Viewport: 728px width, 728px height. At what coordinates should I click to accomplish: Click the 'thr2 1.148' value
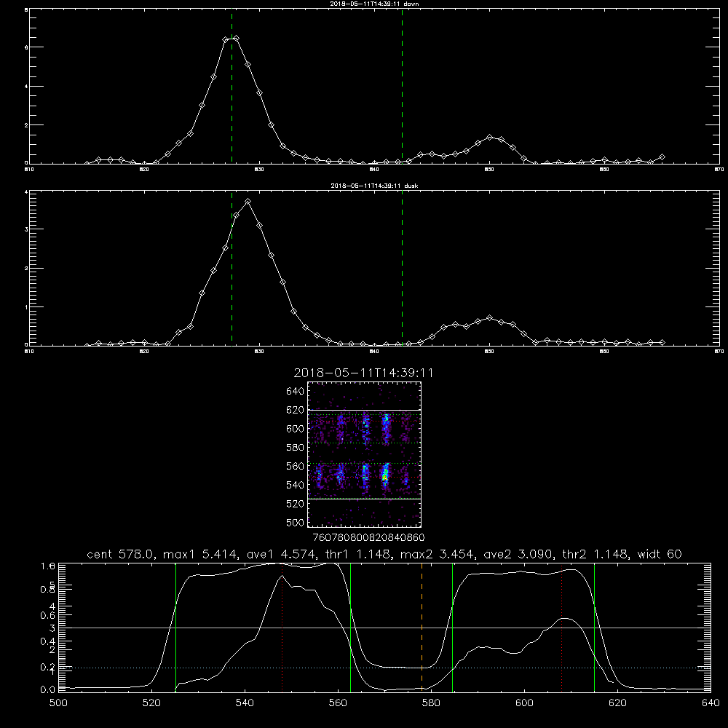point(596,554)
